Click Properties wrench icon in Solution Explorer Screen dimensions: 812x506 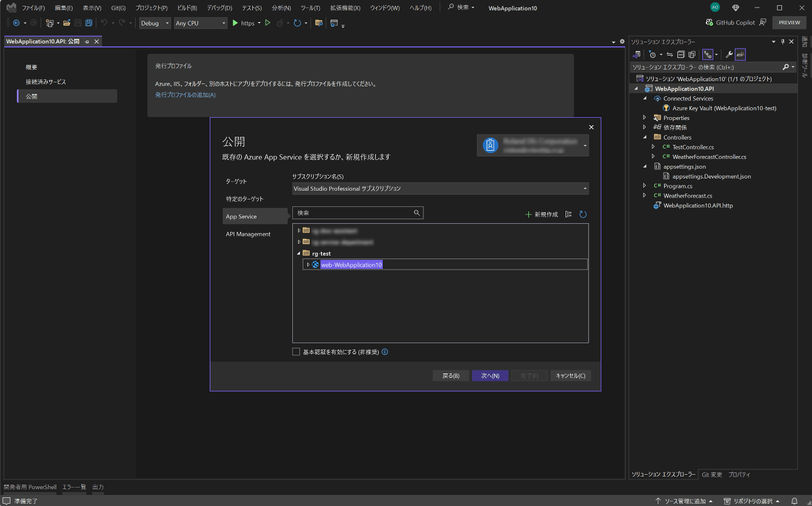pos(729,54)
